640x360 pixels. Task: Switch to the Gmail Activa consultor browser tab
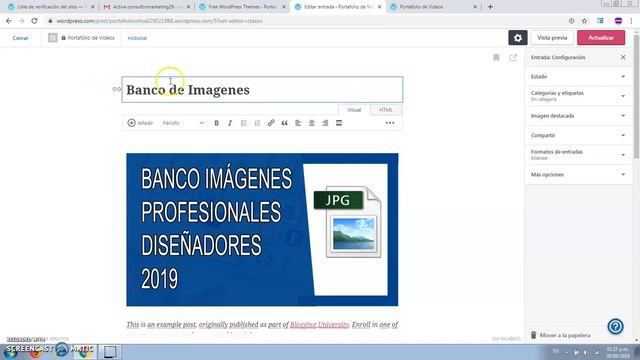pyautogui.click(x=147, y=7)
